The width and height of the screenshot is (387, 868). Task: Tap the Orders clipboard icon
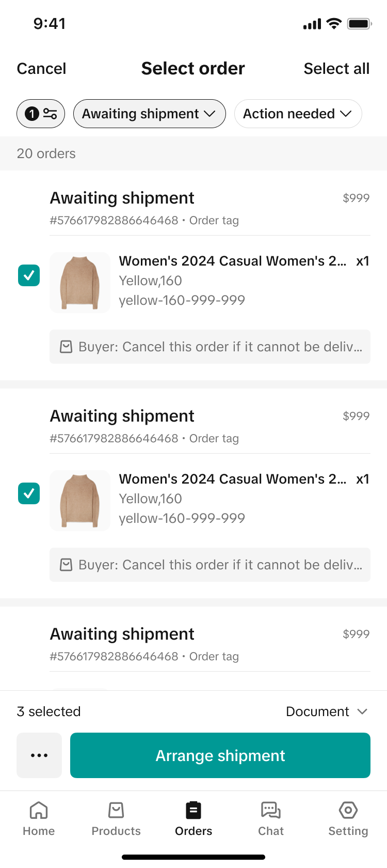tap(193, 810)
